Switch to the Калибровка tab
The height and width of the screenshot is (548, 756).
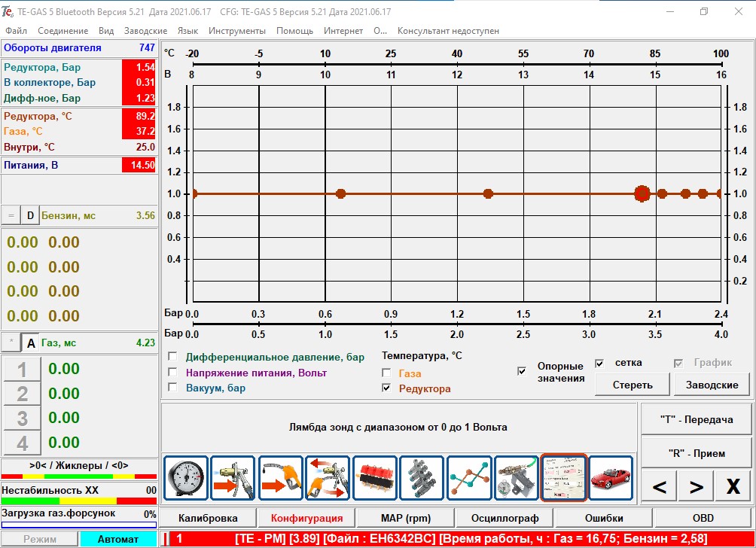(208, 518)
